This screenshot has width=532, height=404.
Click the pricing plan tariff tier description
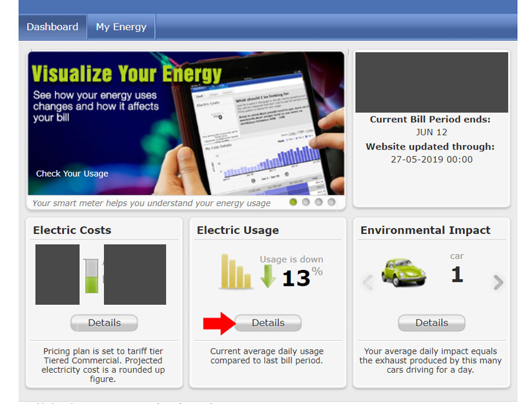pos(103,365)
